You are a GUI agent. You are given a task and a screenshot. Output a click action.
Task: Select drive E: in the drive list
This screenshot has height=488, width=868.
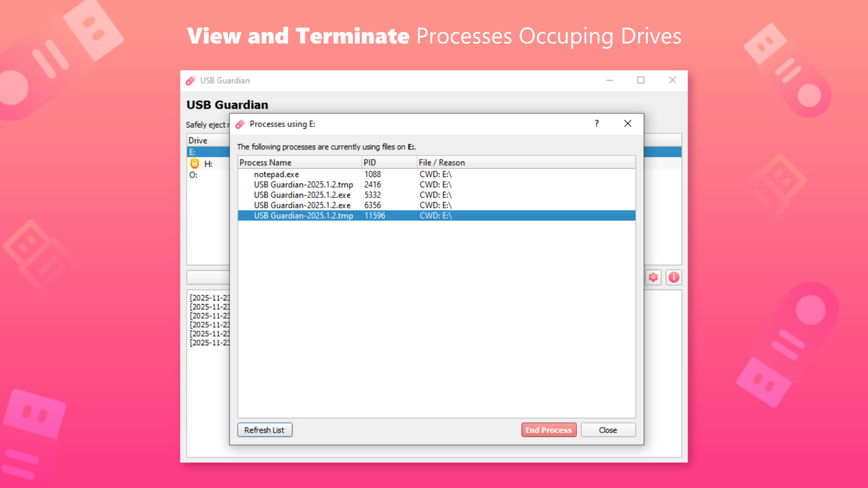pos(199,152)
